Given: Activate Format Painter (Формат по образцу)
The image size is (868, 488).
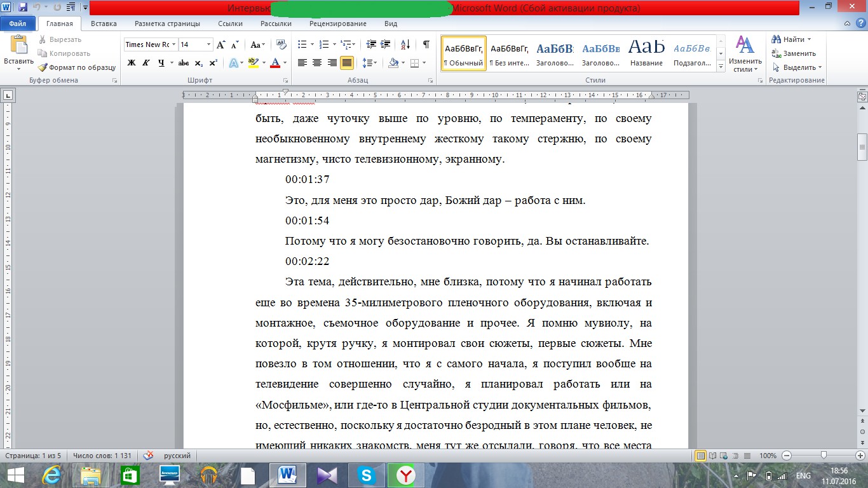Looking at the screenshot, I should 76,67.
